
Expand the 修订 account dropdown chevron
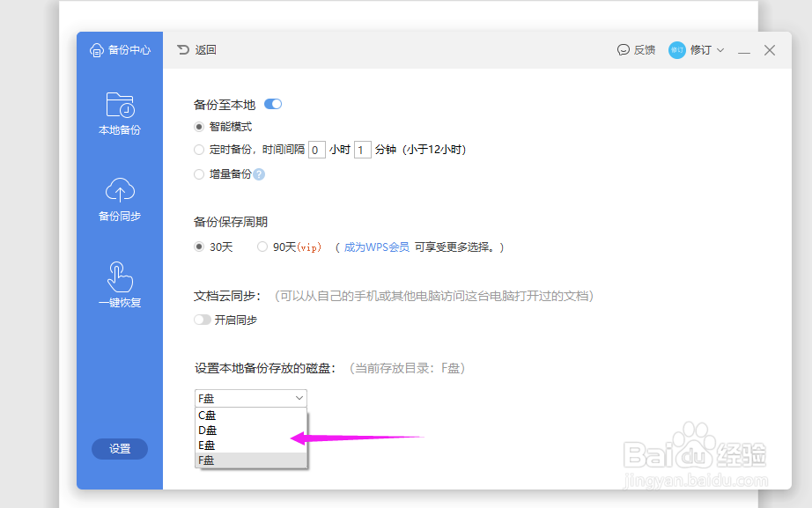pos(720,50)
